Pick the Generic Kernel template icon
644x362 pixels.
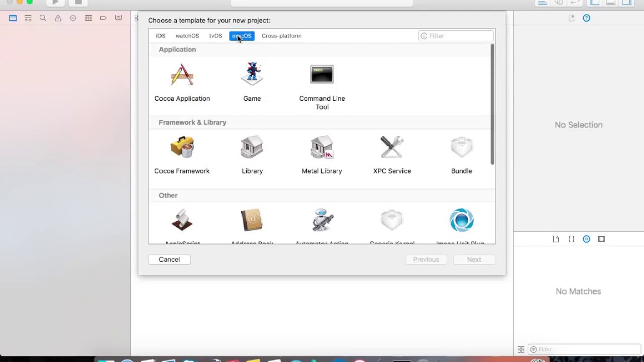tap(392, 220)
